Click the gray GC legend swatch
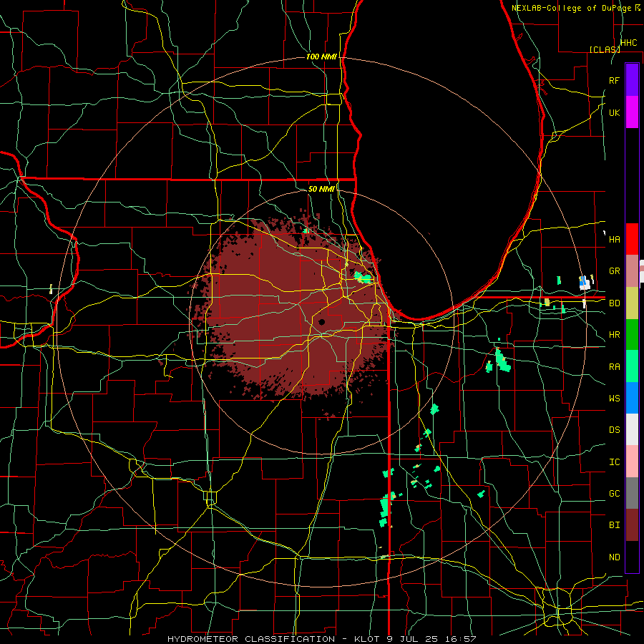 click(632, 493)
